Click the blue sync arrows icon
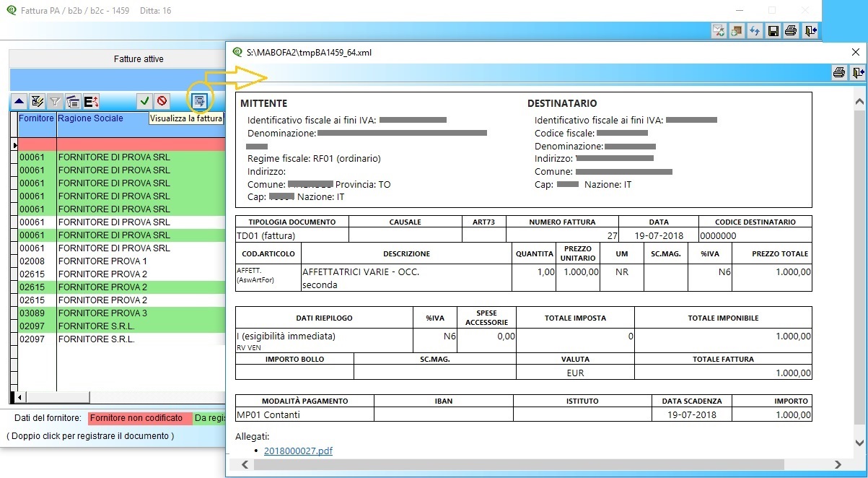 tap(755, 30)
